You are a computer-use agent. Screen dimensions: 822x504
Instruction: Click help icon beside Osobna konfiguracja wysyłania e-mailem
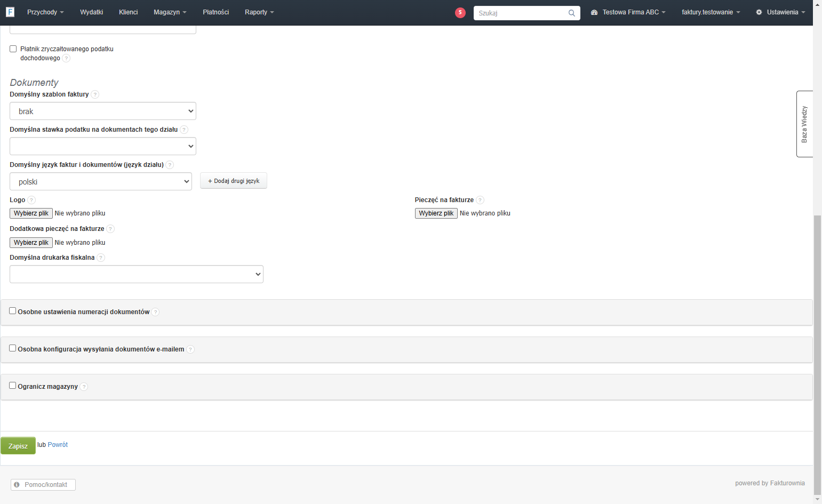coord(190,349)
